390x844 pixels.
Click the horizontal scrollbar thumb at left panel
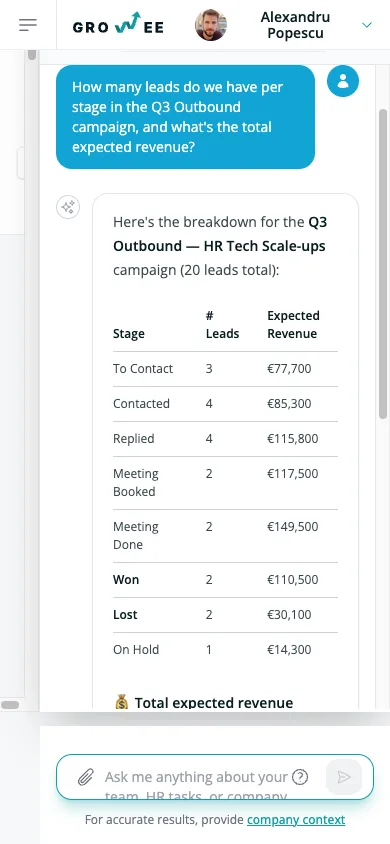pyautogui.click(x=10, y=705)
